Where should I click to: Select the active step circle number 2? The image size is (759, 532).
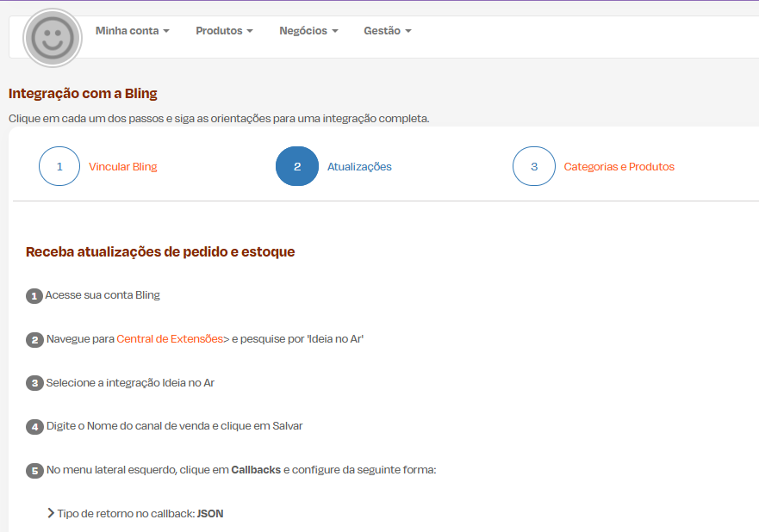297,166
